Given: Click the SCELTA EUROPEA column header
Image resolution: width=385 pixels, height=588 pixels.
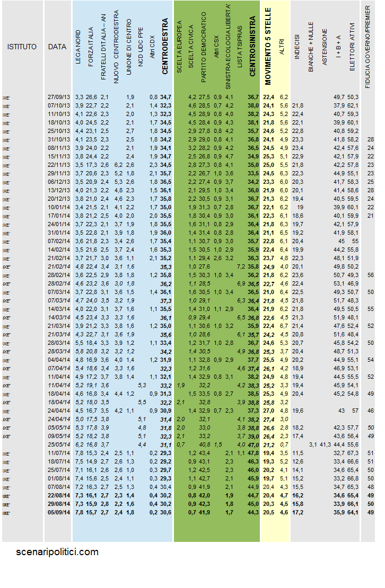Looking at the screenshot, I should (x=179, y=47).
